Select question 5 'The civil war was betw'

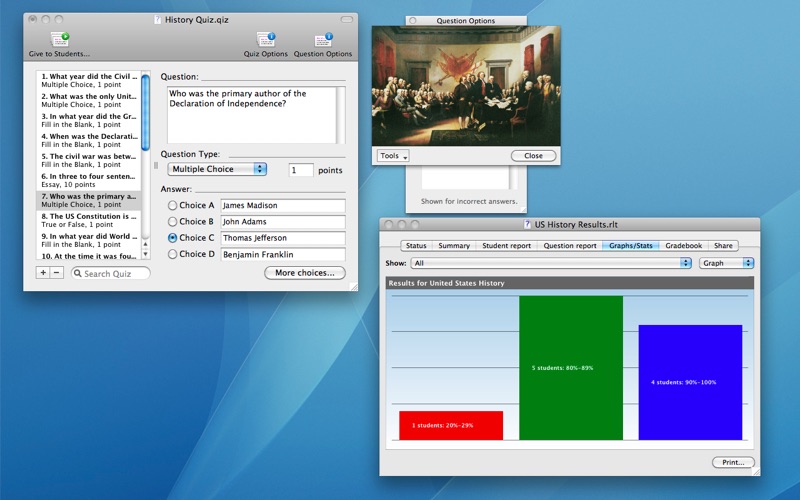(89, 160)
